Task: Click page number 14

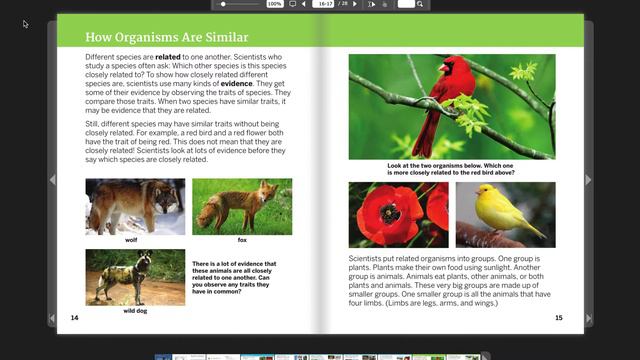Action: 75,318
